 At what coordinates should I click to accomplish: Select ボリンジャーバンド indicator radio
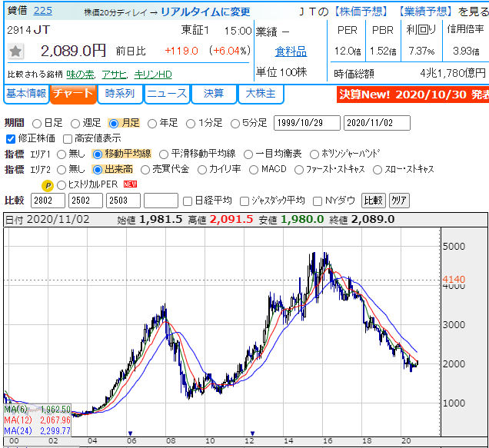pos(314,154)
